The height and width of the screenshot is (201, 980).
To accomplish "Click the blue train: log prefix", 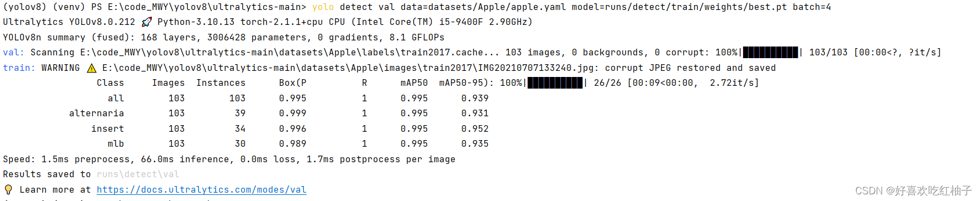I will click(19, 68).
